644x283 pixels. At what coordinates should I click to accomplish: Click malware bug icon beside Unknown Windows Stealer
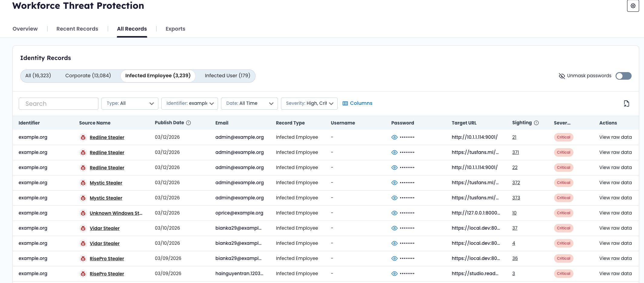[x=83, y=213]
